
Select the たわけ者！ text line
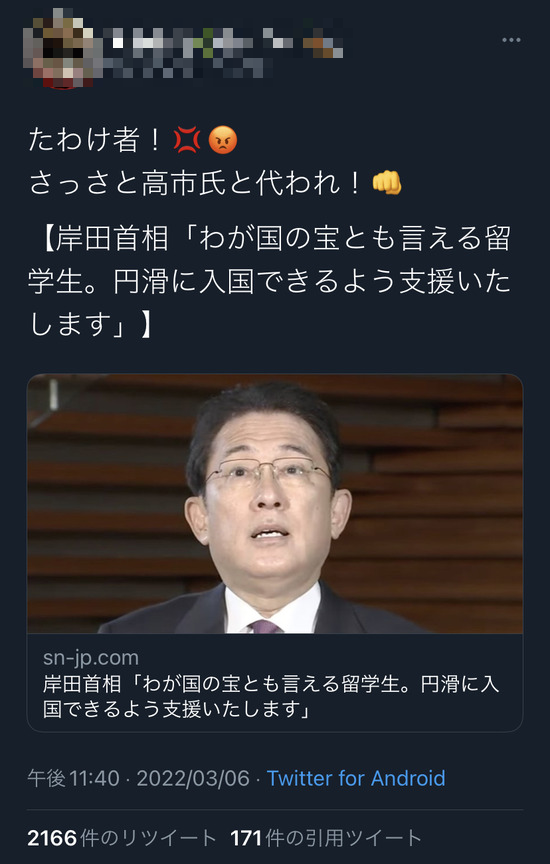coord(96,140)
